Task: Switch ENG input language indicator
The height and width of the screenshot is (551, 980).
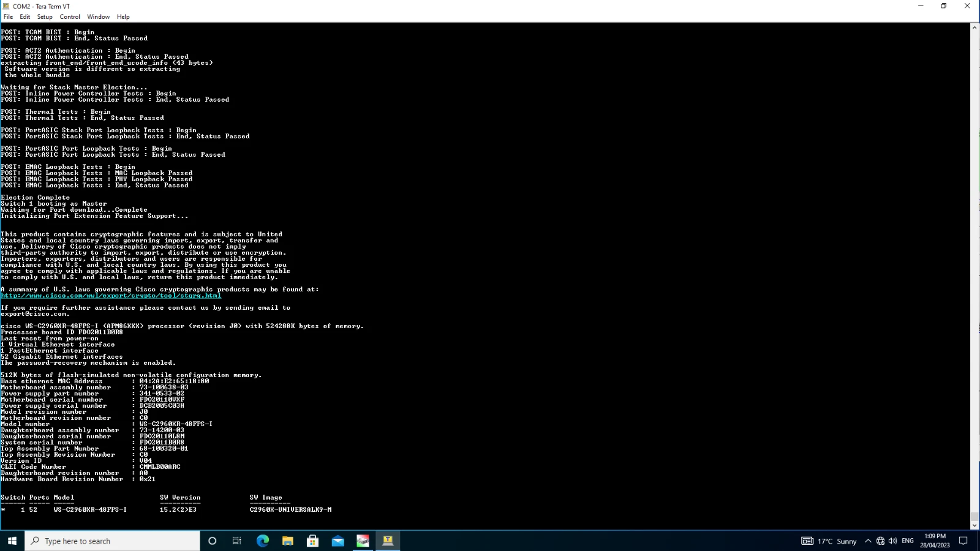Action: tap(908, 541)
